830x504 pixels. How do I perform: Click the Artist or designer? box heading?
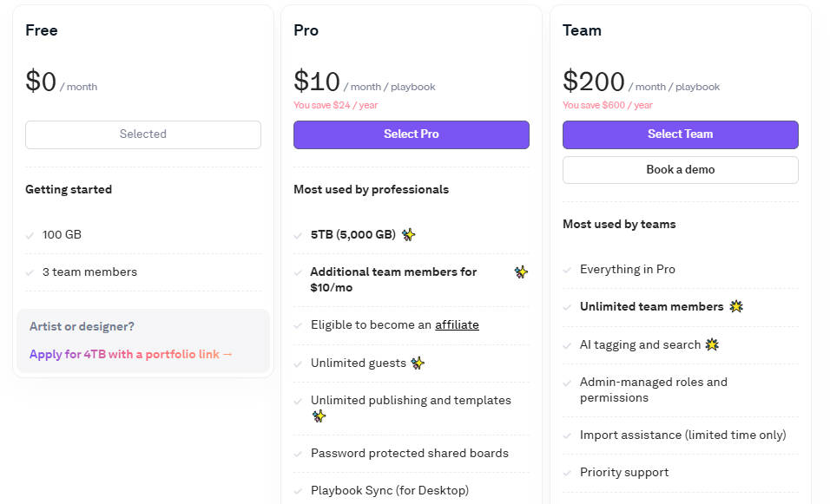coord(82,326)
